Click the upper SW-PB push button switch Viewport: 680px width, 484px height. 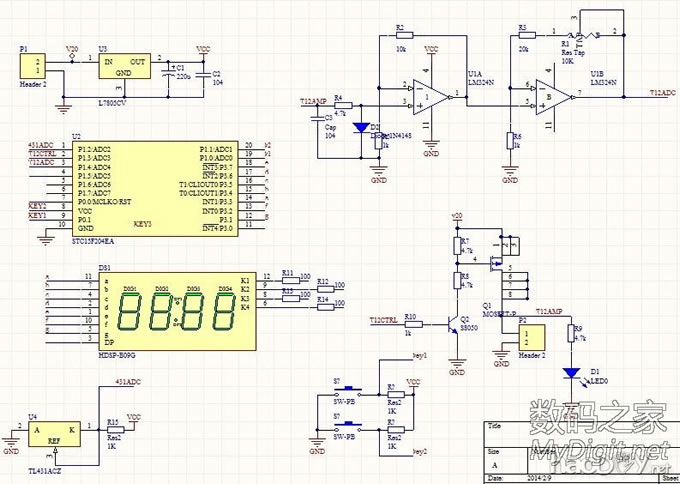[350, 391]
